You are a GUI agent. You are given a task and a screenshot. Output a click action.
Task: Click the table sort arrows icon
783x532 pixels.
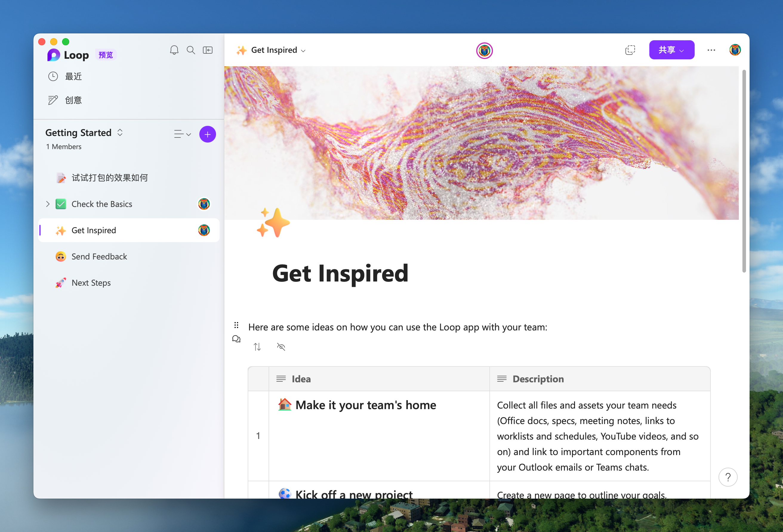click(258, 347)
